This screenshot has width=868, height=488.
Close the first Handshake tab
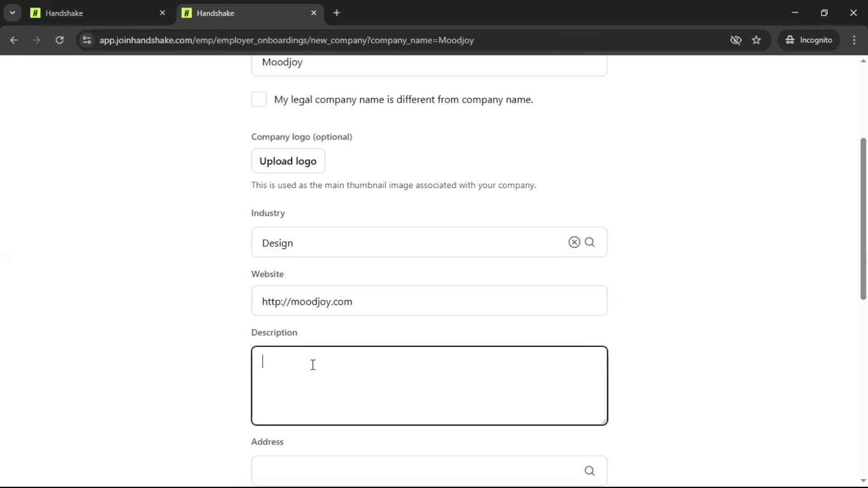pos(162,13)
